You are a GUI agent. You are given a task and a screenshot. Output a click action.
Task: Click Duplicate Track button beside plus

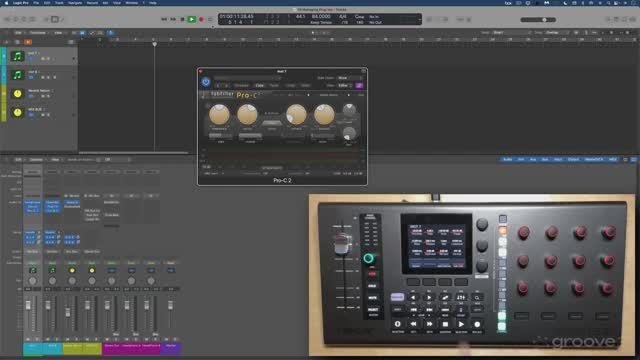(x=17, y=42)
